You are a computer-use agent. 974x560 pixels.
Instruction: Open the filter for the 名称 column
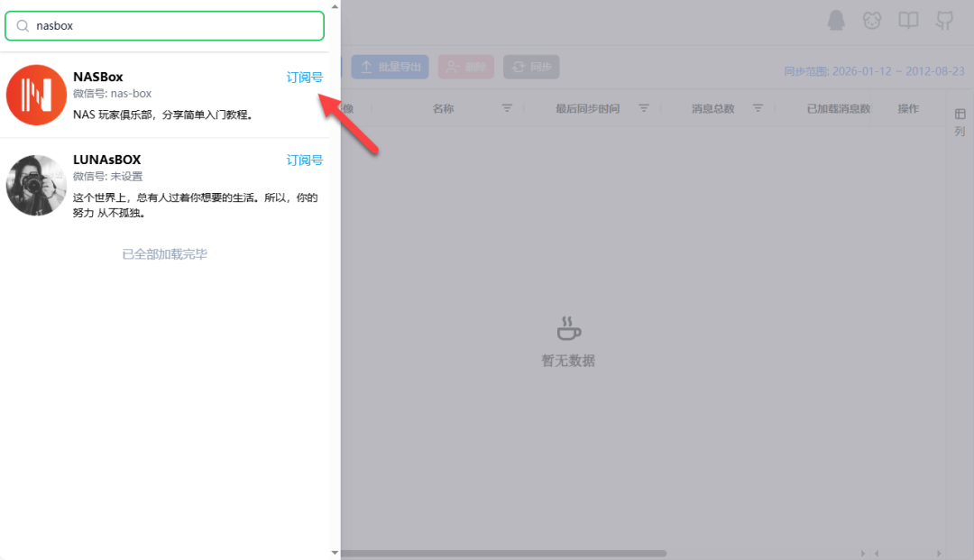point(507,107)
